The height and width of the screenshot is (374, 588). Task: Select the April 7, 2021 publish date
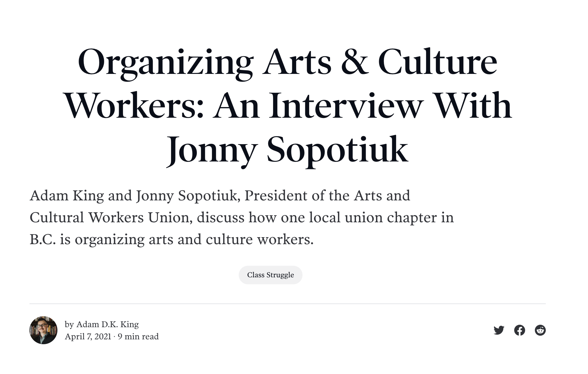pyautogui.click(x=88, y=337)
